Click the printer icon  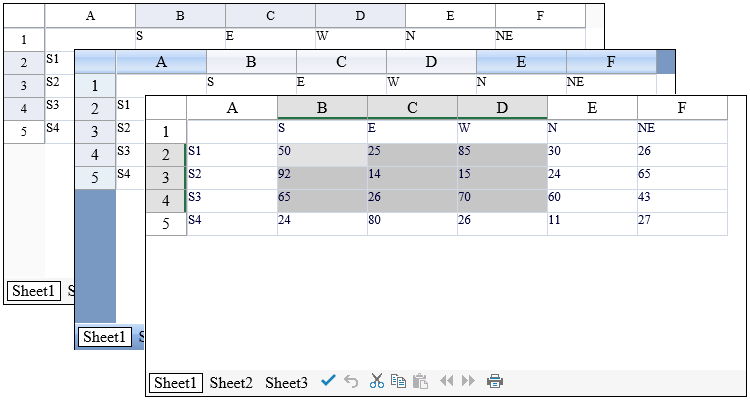(x=494, y=381)
